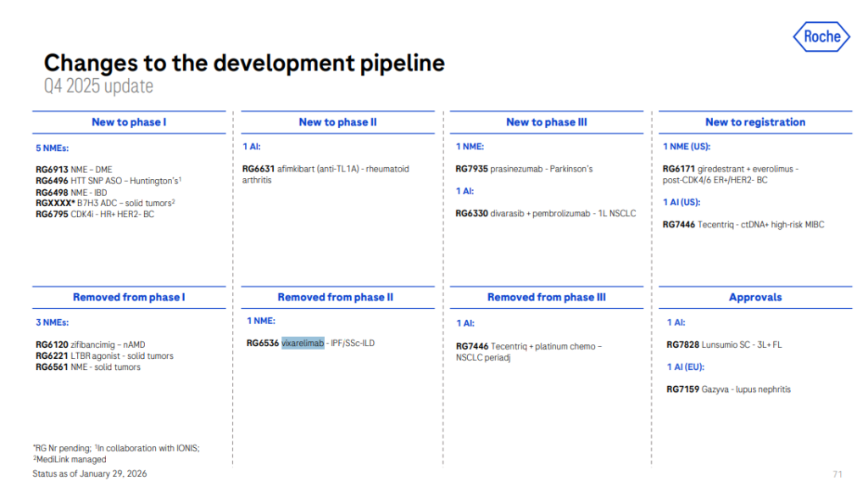868x487 pixels.
Task: Select the 'New to phase II' heading
Action: pyautogui.click(x=337, y=122)
